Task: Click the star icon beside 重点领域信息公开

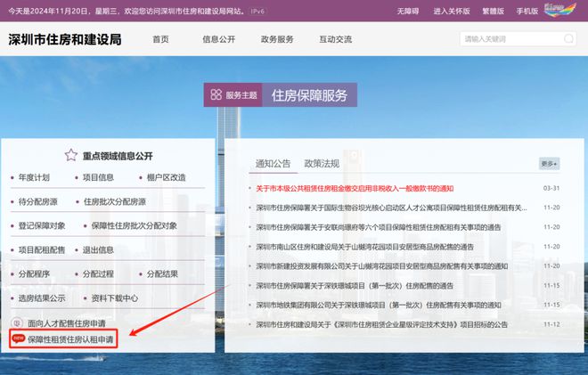Action: point(71,155)
